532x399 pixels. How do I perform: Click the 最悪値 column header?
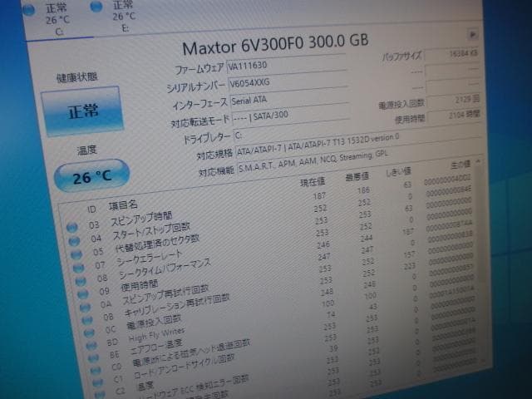[x=357, y=176]
